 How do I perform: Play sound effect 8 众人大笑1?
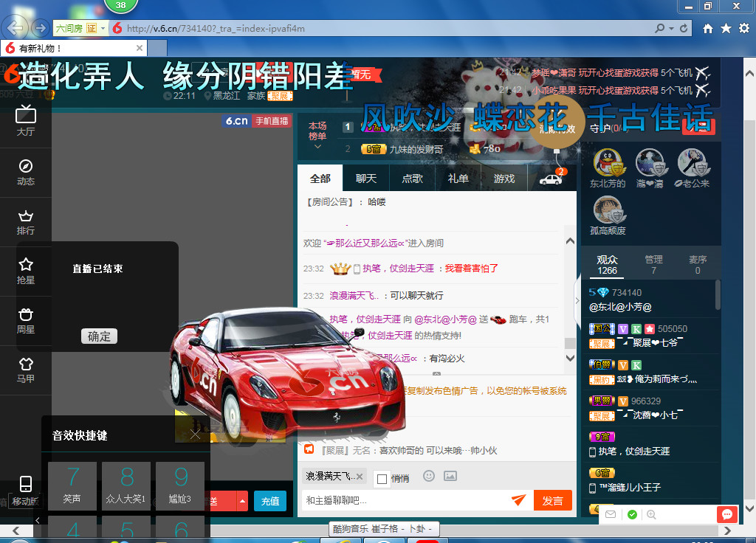click(126, 485)
